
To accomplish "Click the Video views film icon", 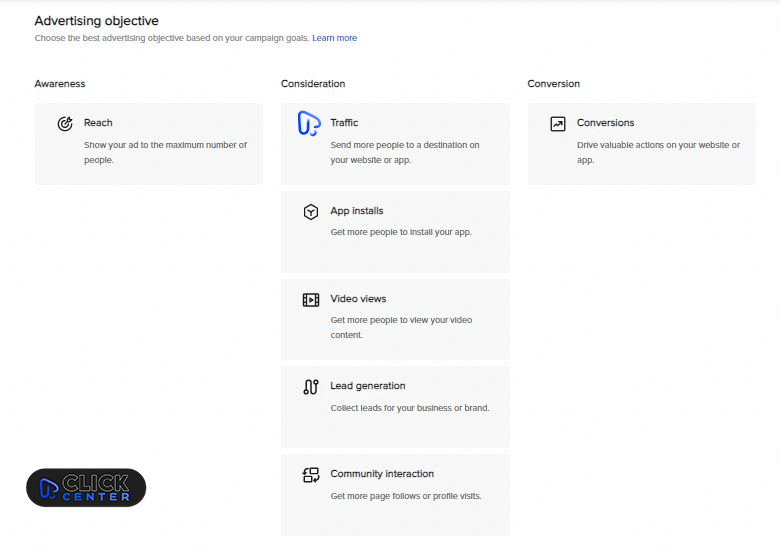I will [311, 300].
